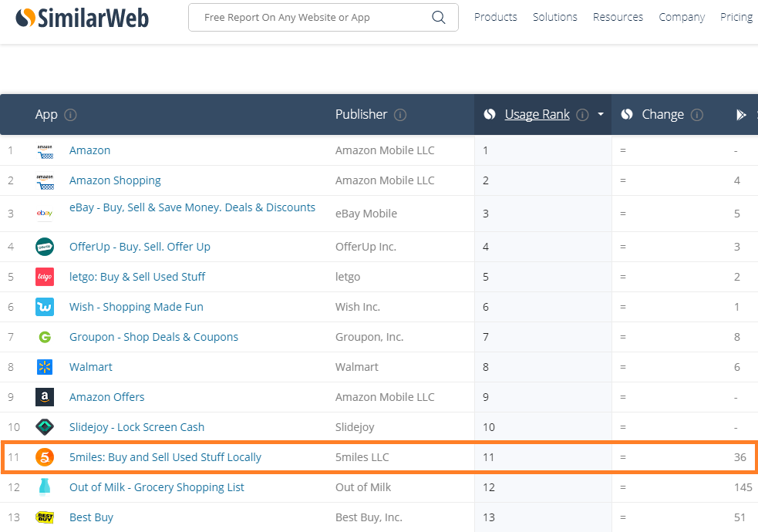
Task: Open the Amazon Offers app link
Action: click(x=107, y=397)
